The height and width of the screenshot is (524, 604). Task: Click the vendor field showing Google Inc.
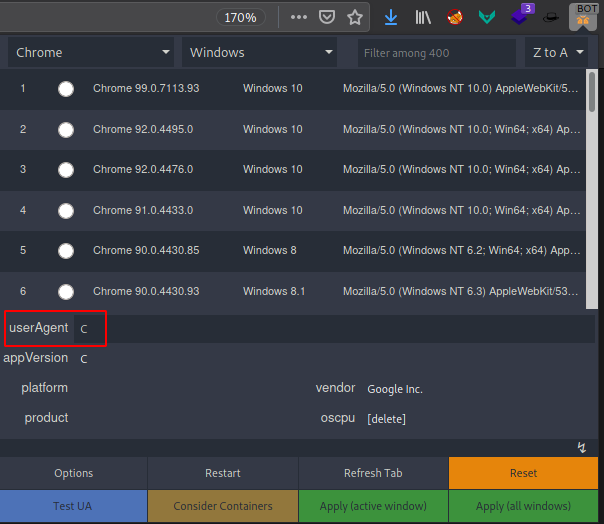coord(478,389)
